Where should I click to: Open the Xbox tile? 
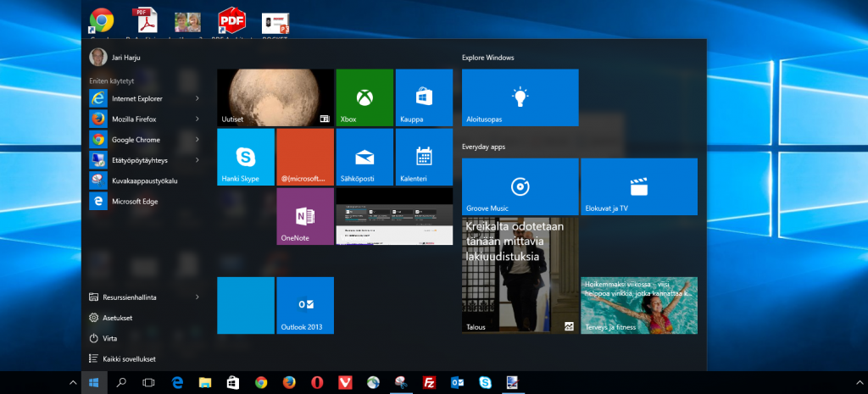364,97
